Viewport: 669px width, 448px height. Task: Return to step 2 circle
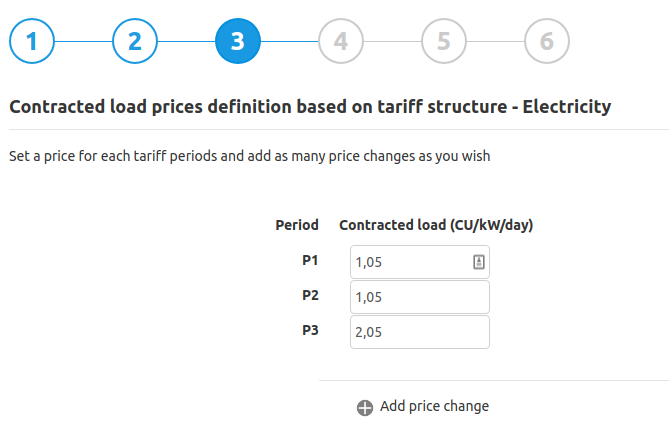point(135,41)
